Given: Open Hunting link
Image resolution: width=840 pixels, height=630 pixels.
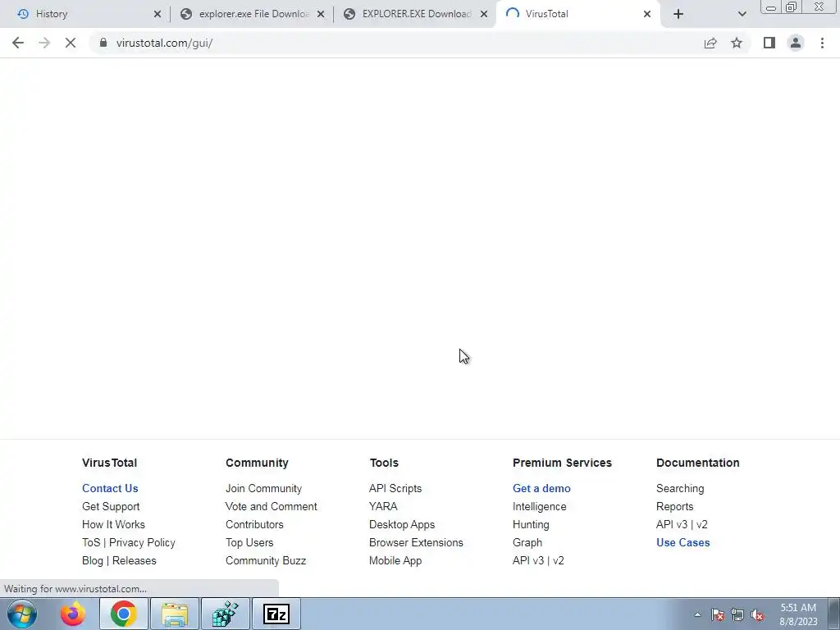Looking at the screenshot, I should point(531,524).
